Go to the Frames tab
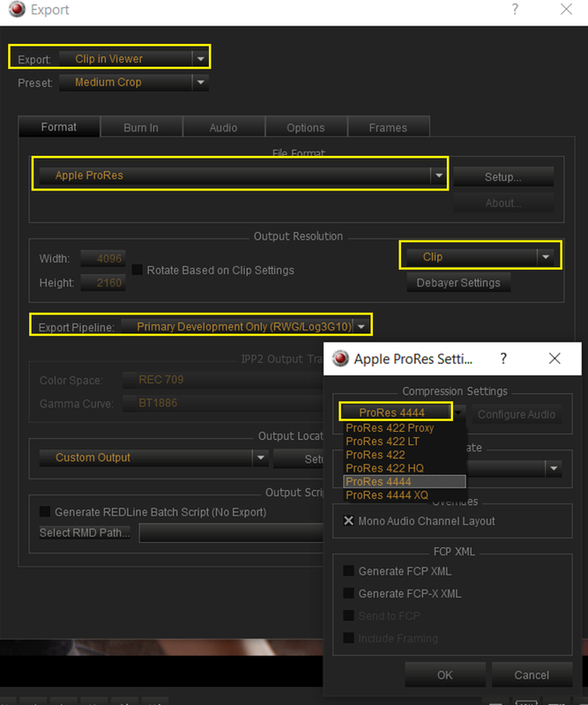The height and width of the screenshot is (705, 588). tap(388, 128)
